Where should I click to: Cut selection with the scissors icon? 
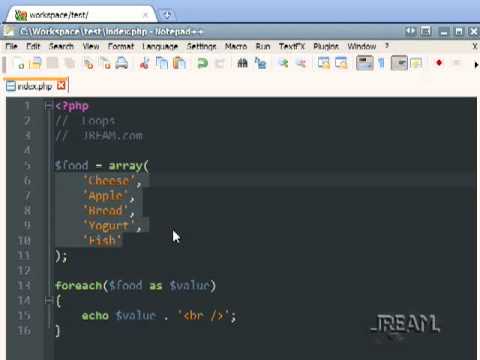click(144, 63)
